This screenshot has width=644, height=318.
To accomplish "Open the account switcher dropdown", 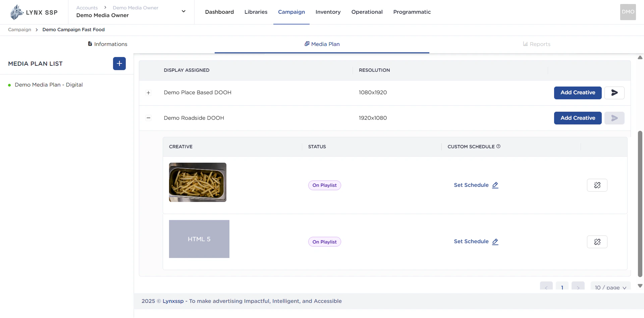I will pyautogui.click(x=183, y=11).
